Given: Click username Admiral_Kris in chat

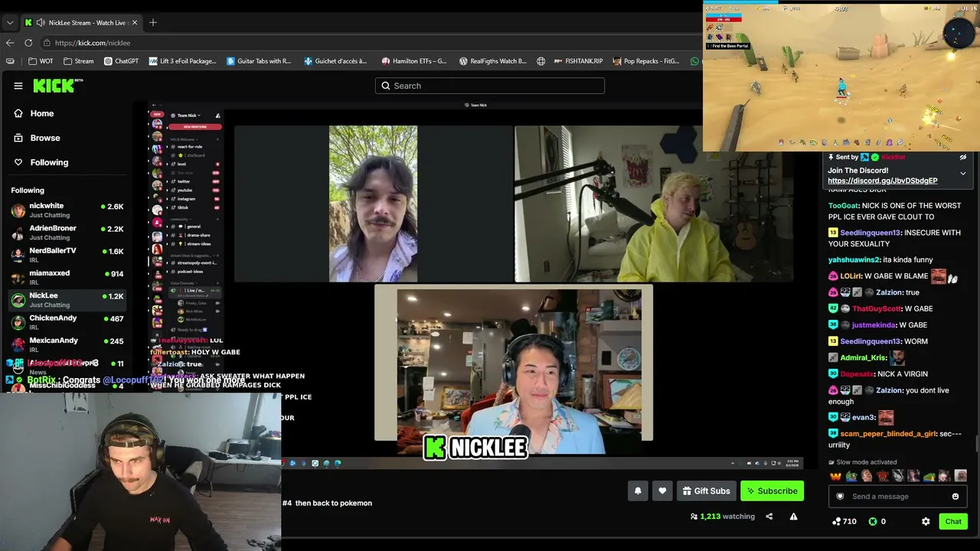Looking at the screenshot, I should tap(863, 358).
